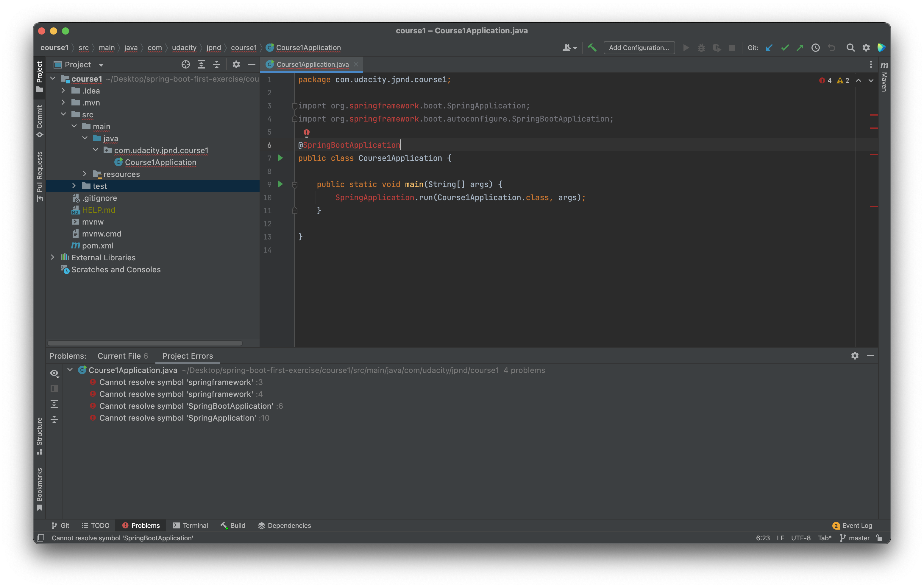
Task: Toggle the Problems panel preview eye icon
Action: pos(54,373)
